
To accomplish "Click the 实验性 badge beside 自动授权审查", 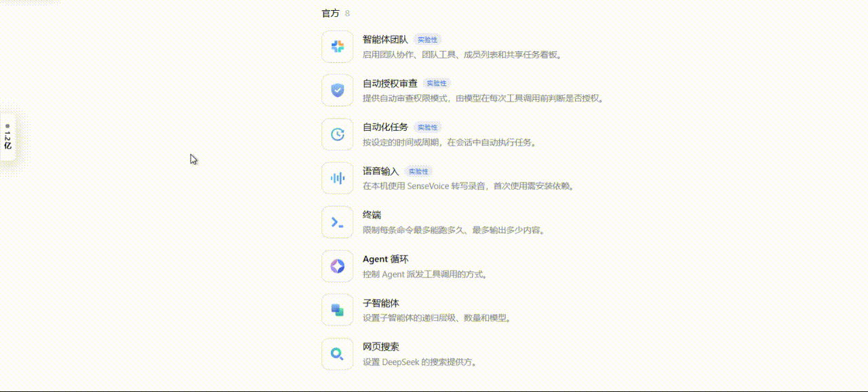I will (436, 83).
